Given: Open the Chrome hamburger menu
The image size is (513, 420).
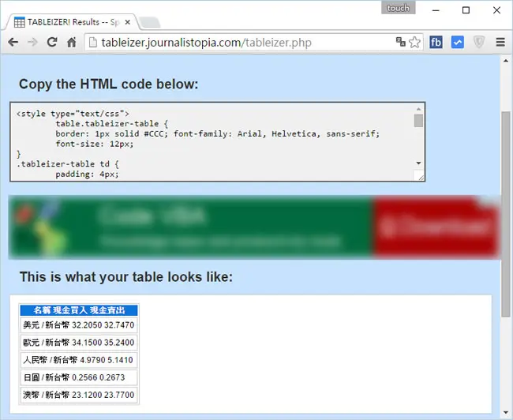Looking at the screenshot, I should [x=500, y=42].
